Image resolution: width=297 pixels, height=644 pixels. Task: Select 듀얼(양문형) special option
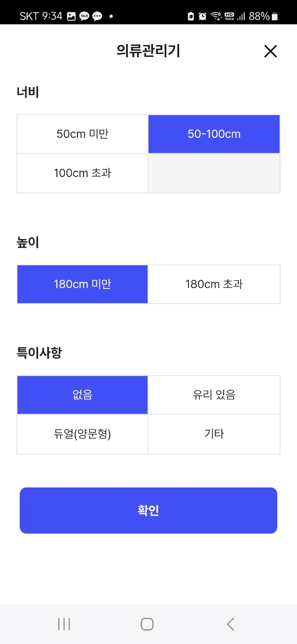(x=82, y=434)
